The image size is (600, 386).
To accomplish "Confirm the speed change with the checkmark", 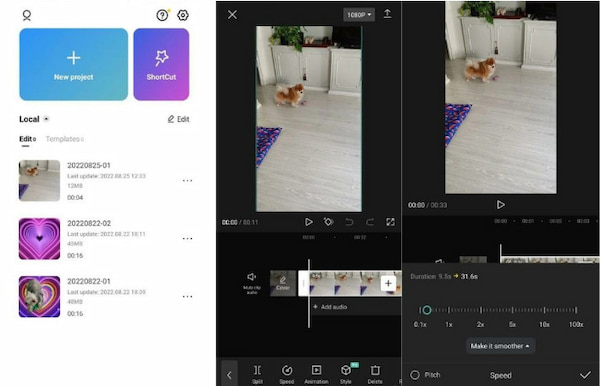I will [x=585, y=375].
